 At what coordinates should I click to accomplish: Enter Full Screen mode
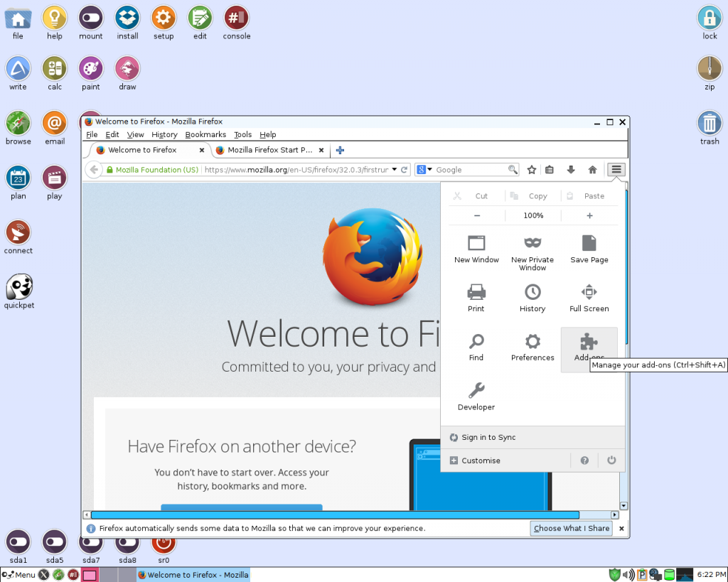(589, 299)
